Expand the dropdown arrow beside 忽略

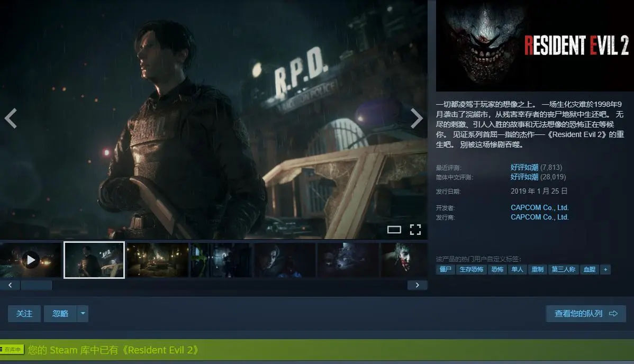(x=83, y=314)
